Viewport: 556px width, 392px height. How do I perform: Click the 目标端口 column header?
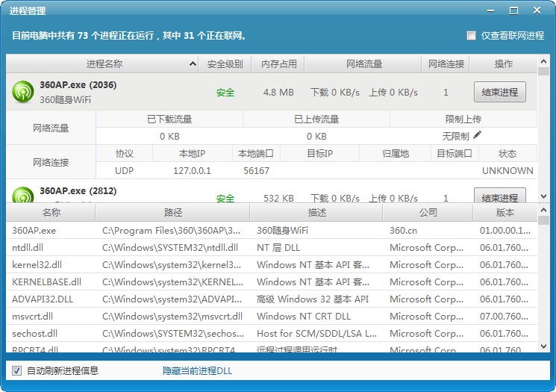point(455,154)
